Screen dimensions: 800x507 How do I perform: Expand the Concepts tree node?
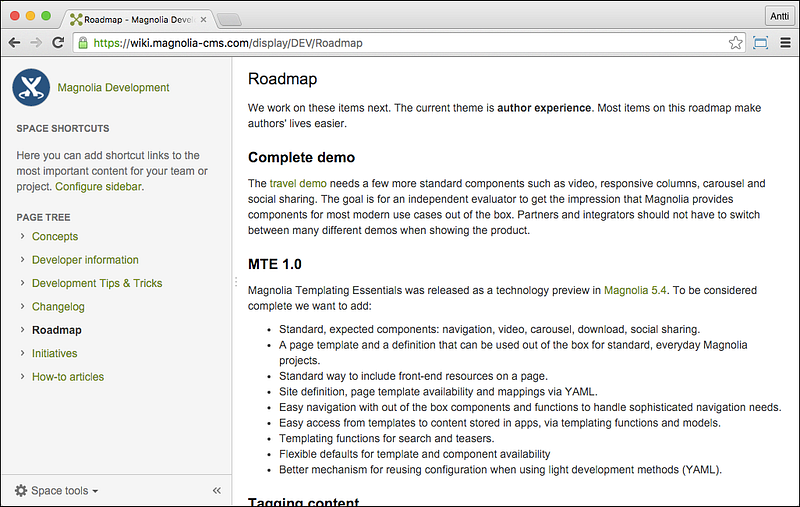click(x=22, y=236)
